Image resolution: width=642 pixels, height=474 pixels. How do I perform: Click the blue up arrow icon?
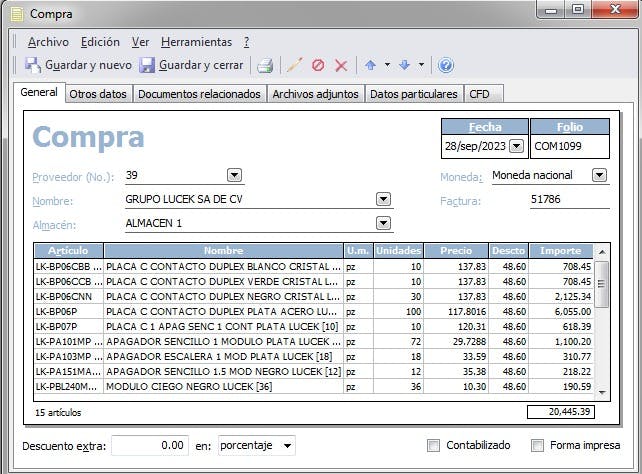click(x=371, y=65)
